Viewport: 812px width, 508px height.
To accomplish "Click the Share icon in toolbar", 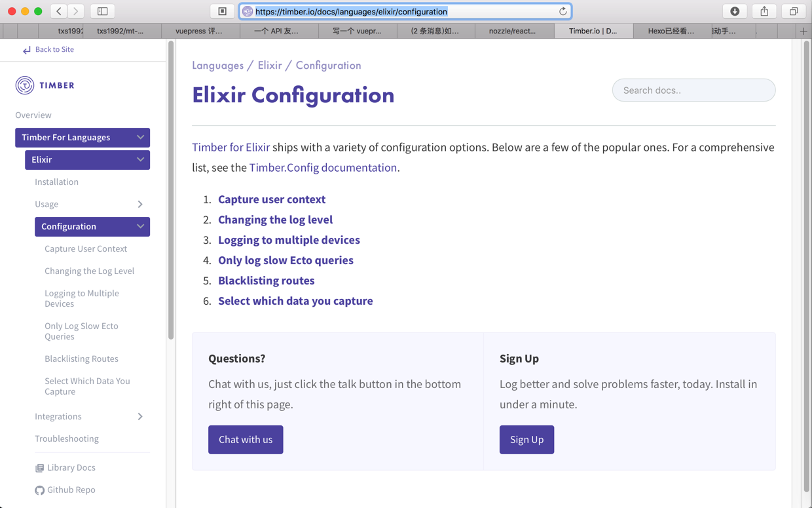I will pyautogui.click(x=764, y=11).
